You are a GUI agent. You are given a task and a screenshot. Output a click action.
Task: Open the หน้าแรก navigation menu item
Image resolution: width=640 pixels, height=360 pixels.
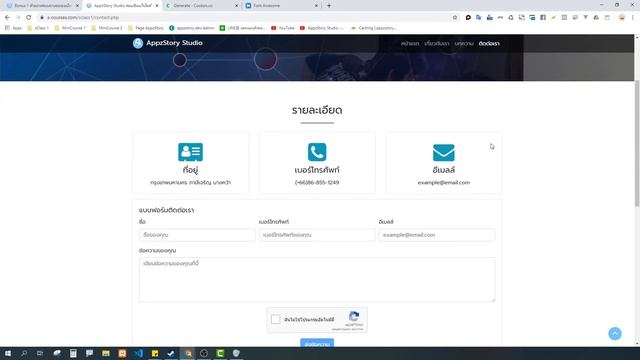[410, 43]
